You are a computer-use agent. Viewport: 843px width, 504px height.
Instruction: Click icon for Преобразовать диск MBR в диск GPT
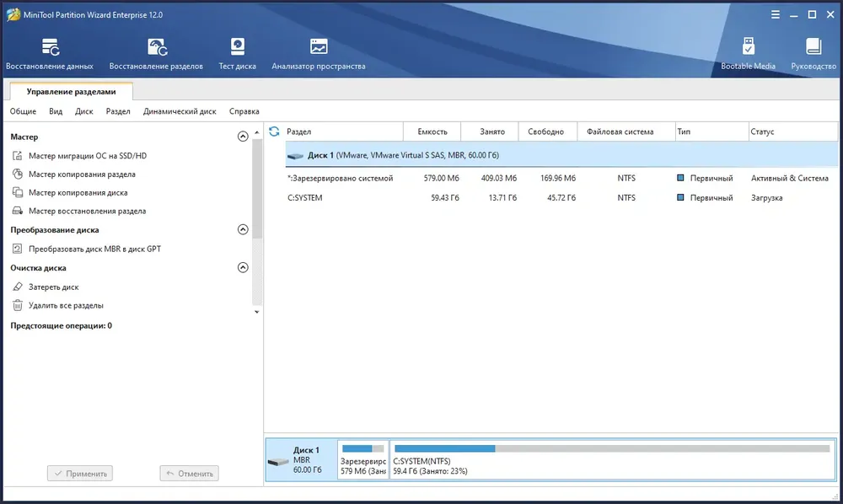coord(17,249)
